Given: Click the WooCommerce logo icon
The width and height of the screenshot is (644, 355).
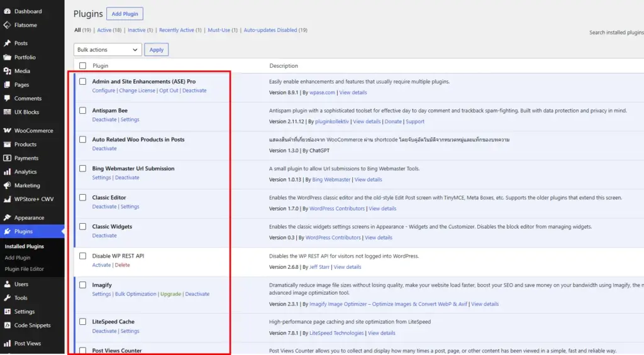Looking at the screenshot, I should pyautogui.click(x=8, y=131).
